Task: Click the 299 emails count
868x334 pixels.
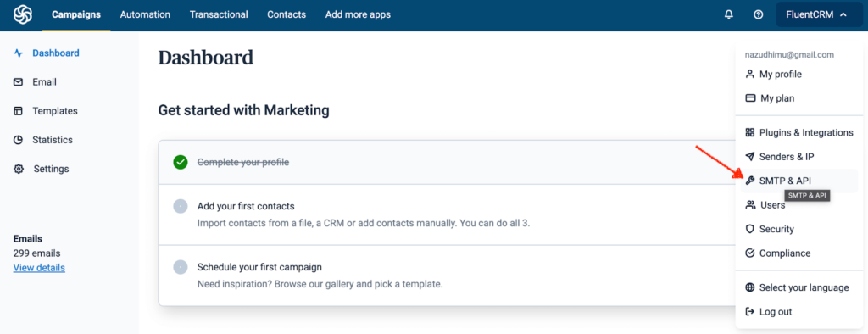Action: point(37,253)
